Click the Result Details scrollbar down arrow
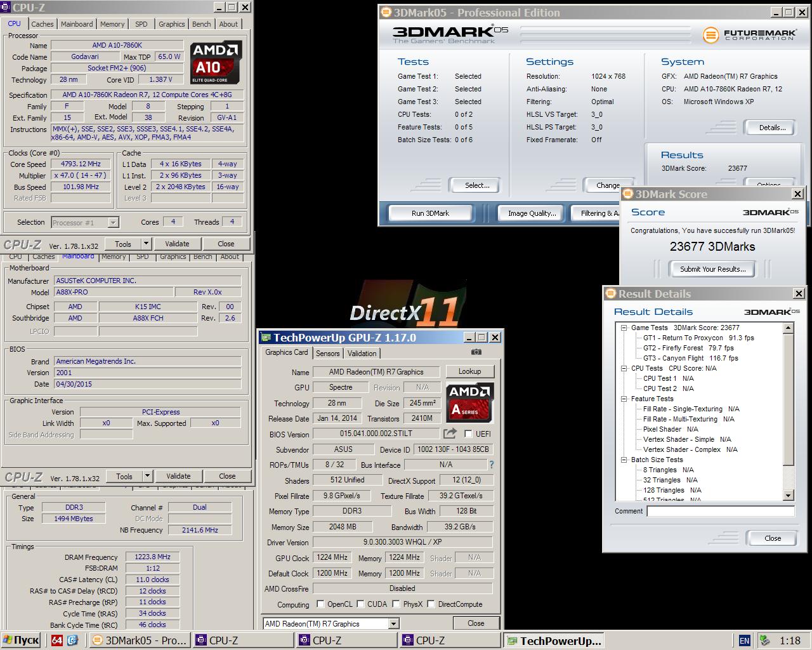This screenshot has width=812, height=650. click(789, 496)
